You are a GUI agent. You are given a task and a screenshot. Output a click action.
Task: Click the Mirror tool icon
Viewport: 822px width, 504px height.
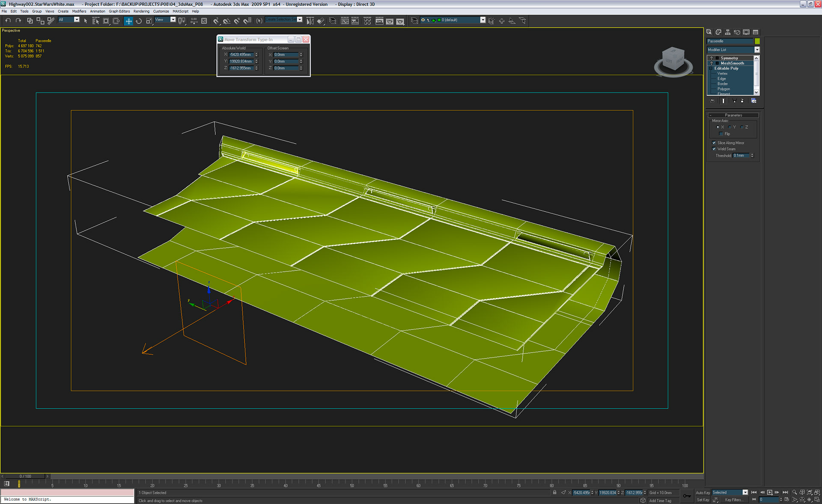pyautogui.click(x=310, y=21)
